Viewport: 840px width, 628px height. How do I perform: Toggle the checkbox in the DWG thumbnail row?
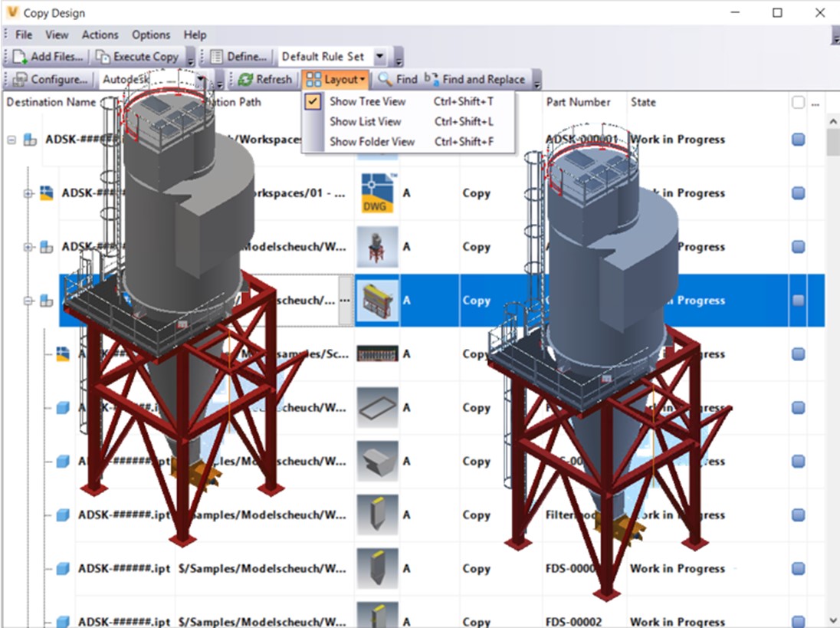click(x=798, y=193)
